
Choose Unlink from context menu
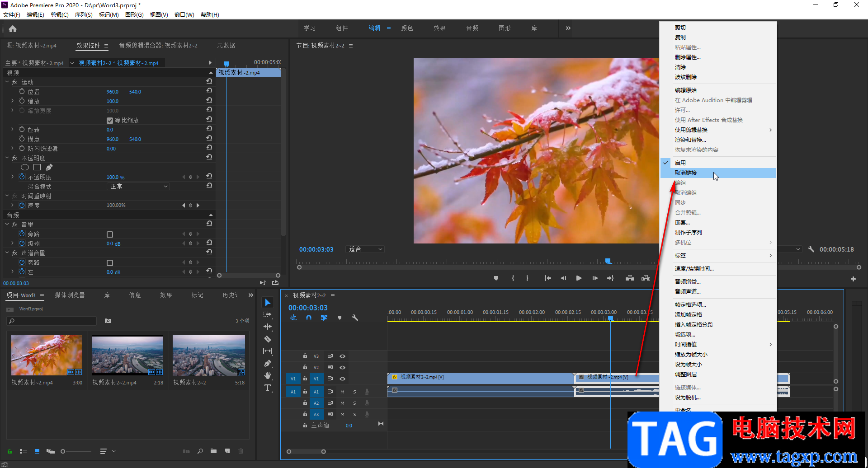coord(718,173)
